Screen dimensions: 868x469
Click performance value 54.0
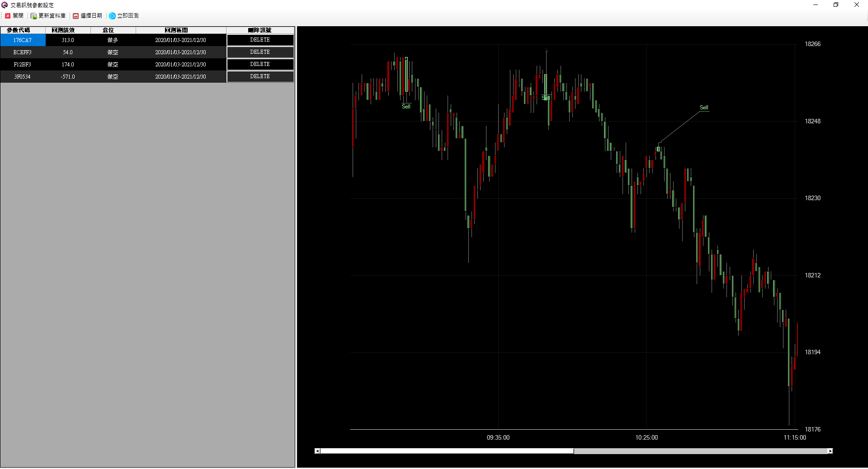click(68, 52)
